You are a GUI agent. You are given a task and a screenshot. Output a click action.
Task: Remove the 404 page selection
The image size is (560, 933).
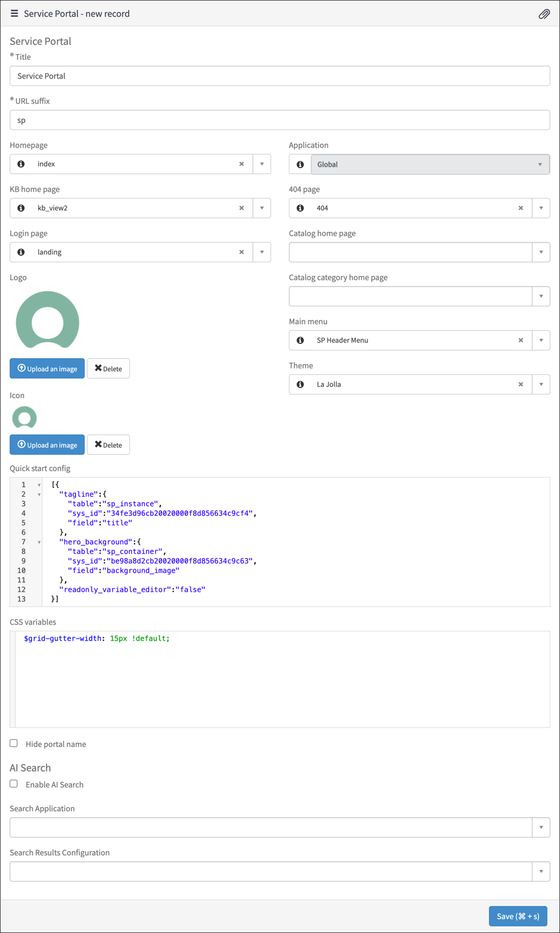point(521,207)
